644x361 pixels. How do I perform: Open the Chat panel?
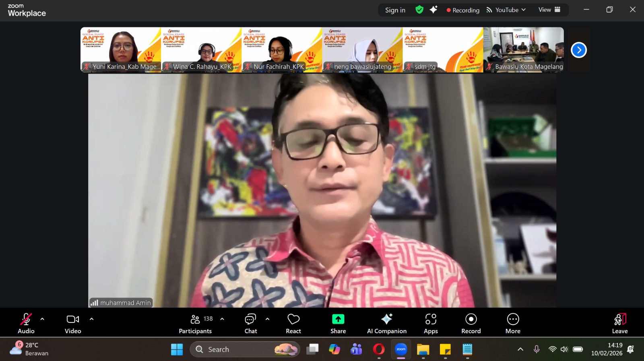251,323
